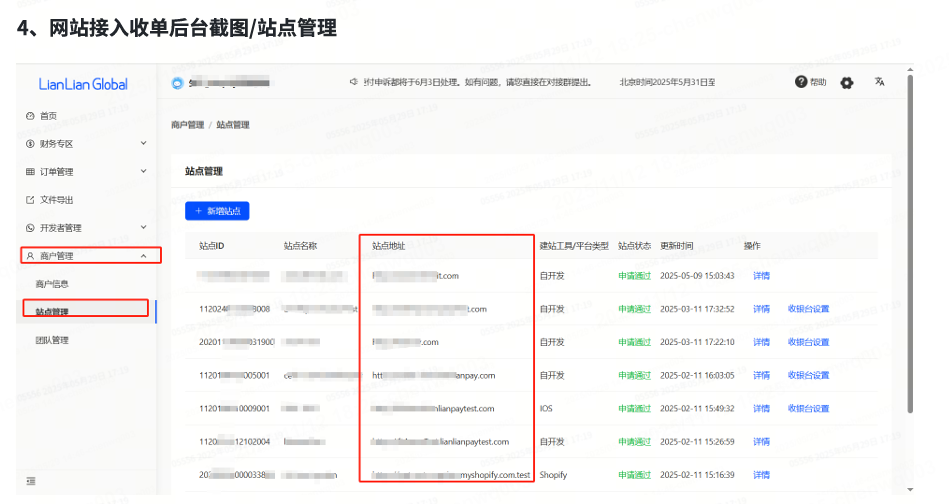Open 收银台设置 for the 17:32:52 row
The height and width of the screenshot is (504, 949).
(808, 309)
